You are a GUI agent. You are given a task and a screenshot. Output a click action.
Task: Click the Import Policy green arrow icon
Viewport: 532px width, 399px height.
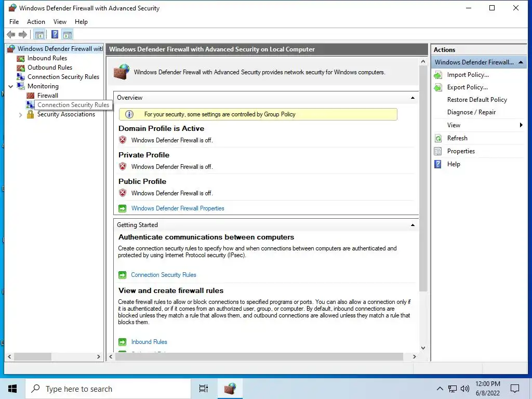[438, 75]
